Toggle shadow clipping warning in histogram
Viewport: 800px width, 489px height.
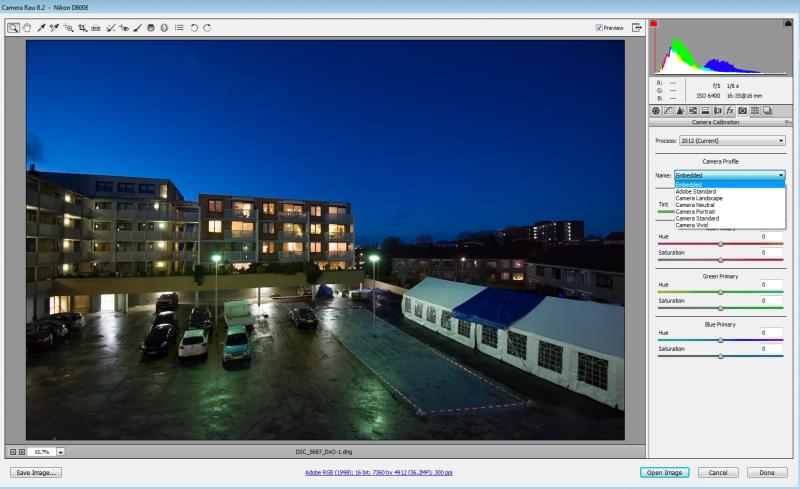pos(654,23)
